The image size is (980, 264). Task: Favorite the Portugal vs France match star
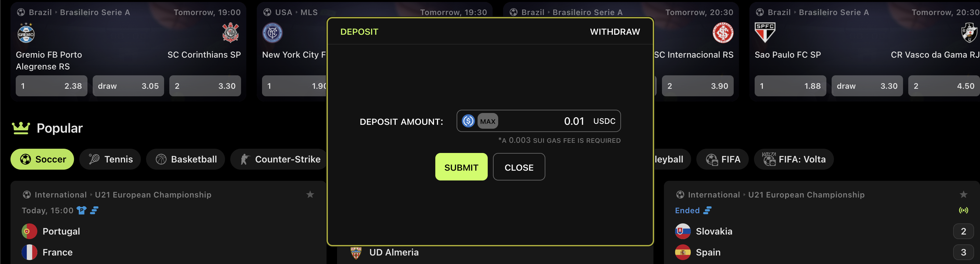coord(310,194)
